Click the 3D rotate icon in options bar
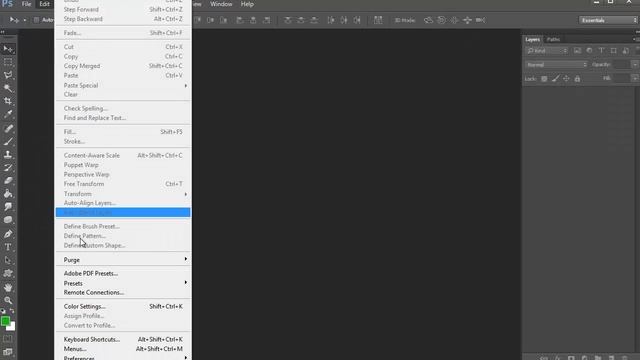The height and width of the screenshot is (360, 640). click(x=428, y=20)
